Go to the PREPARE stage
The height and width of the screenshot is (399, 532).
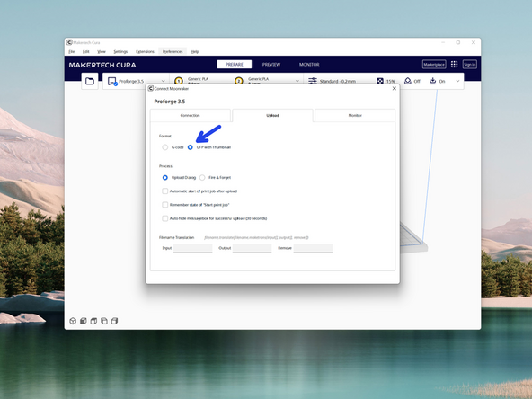(235, 64)
